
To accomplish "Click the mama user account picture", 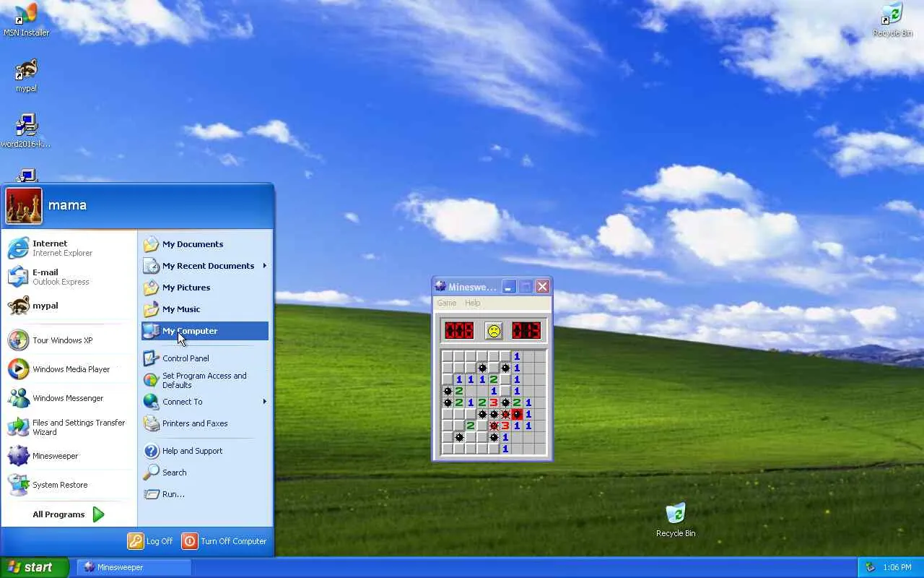I will pos(24,206).
